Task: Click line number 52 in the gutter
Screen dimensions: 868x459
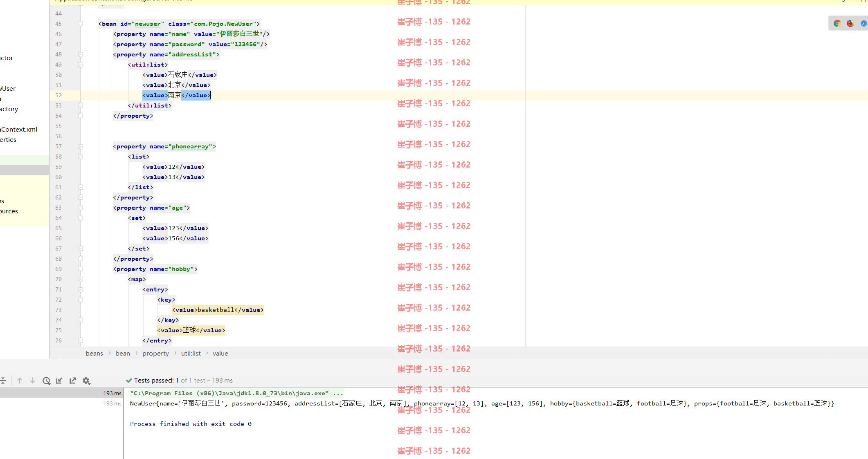Action: tap(58, 95)
